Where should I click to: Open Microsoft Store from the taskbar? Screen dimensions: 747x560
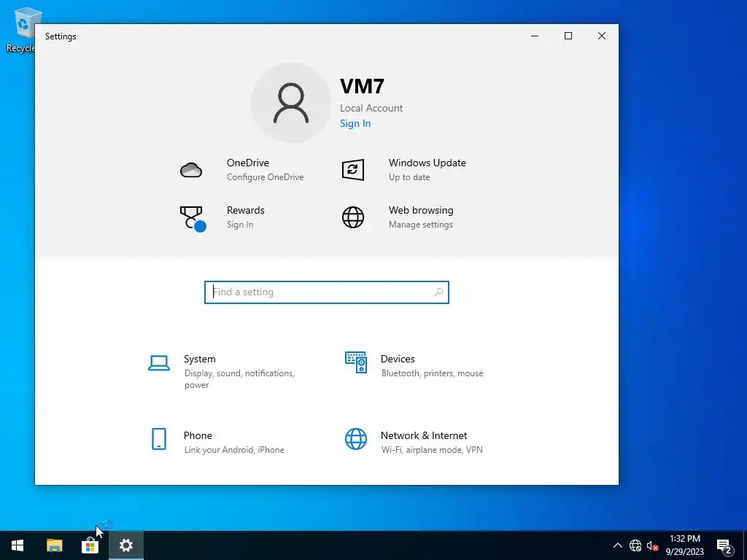[90, 545]
